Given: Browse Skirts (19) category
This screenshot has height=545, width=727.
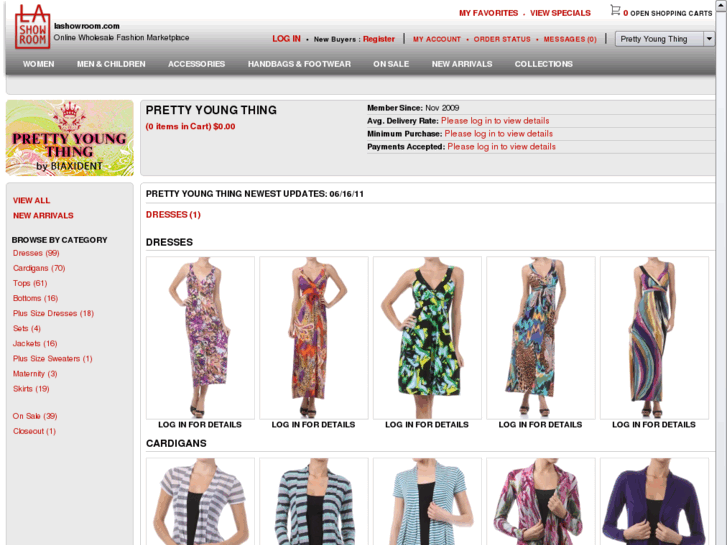Looking at the screenshot, I should [x=31, y=389].
